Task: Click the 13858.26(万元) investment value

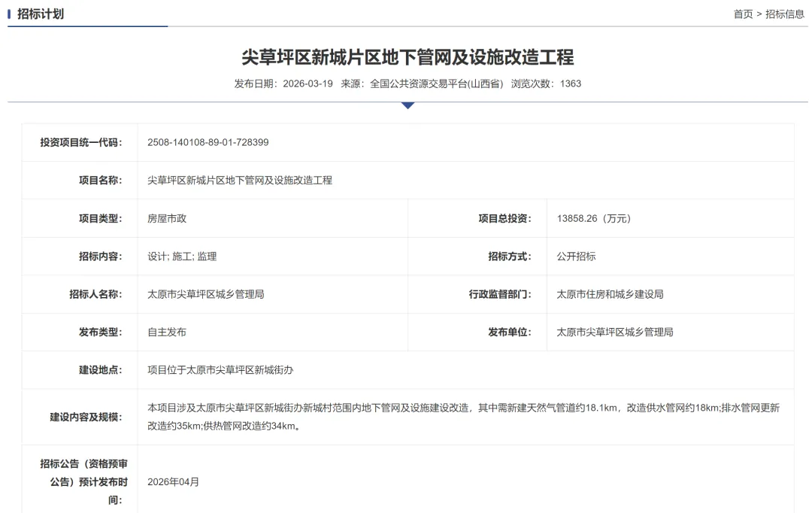Action: point(593,219)
